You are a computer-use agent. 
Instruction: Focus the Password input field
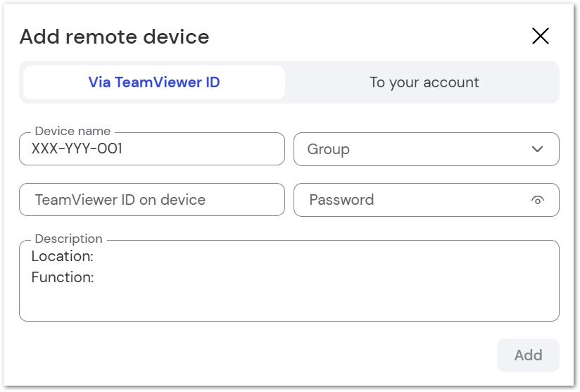(427, 200)
